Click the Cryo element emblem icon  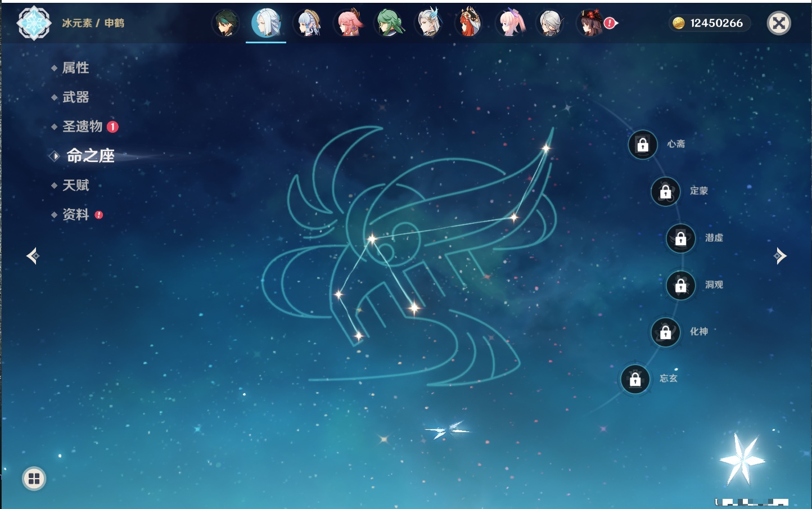34,23
